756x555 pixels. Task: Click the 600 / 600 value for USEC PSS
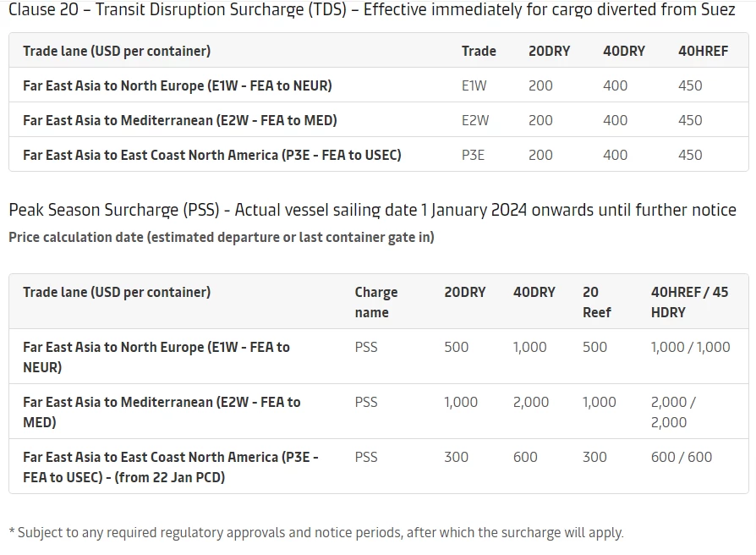point(682,457)
